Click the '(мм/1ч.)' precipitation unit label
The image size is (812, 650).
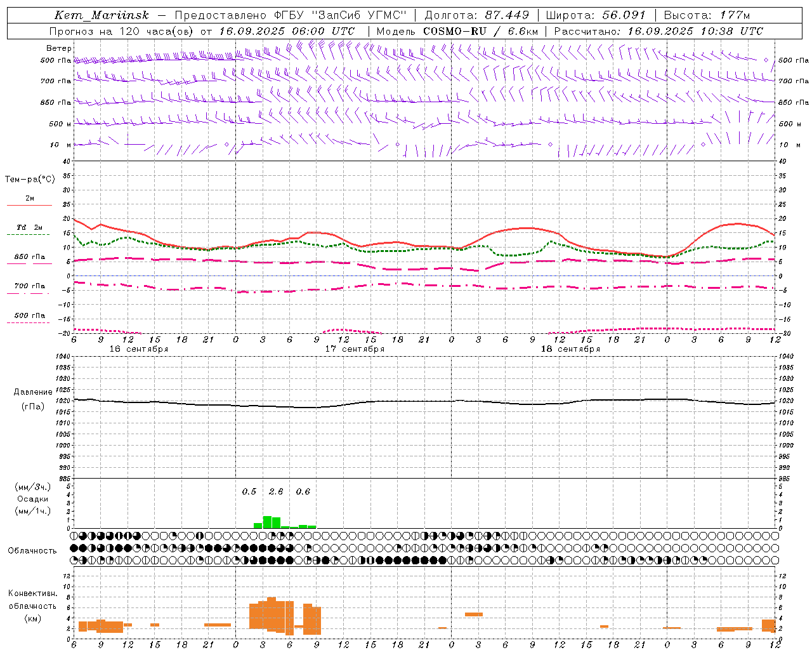tap(32, 511)
